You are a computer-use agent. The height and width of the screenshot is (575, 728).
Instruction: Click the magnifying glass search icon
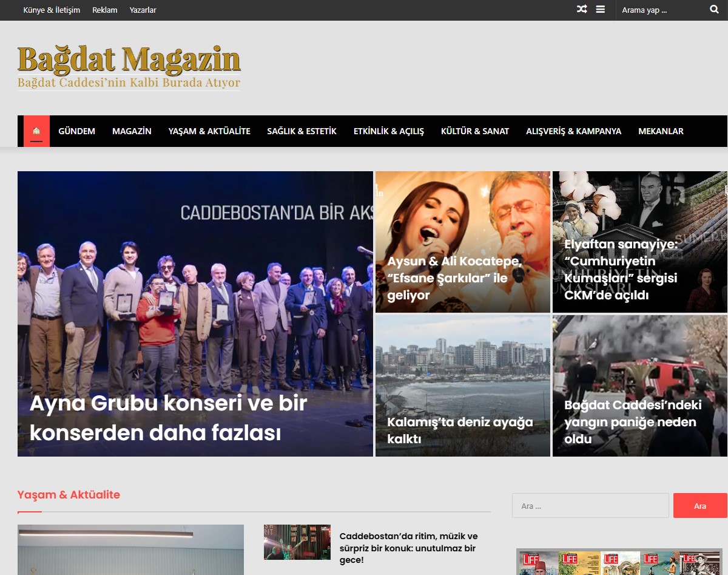713,10
